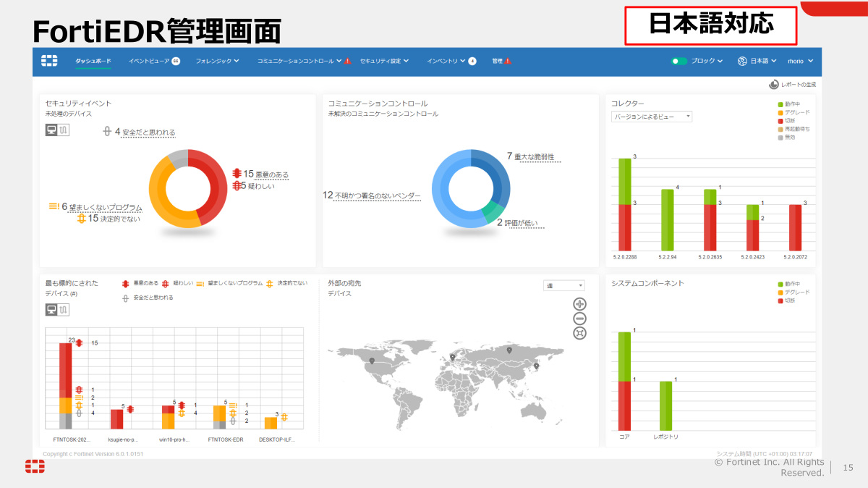Viewport: 868px width, 488px height.
Task: Open the rhorio user menu
Action: pos(801,62)
